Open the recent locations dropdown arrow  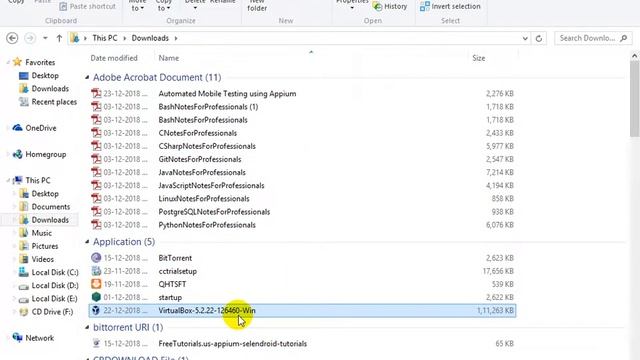pyautogui.click(x=45, y=38)
